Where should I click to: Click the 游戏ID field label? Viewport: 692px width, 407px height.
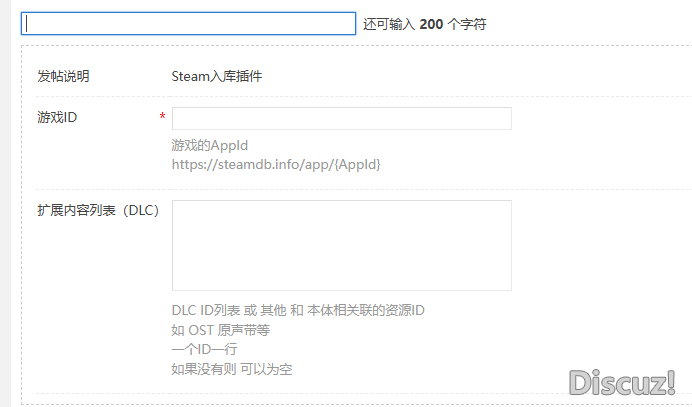point(57,117)
